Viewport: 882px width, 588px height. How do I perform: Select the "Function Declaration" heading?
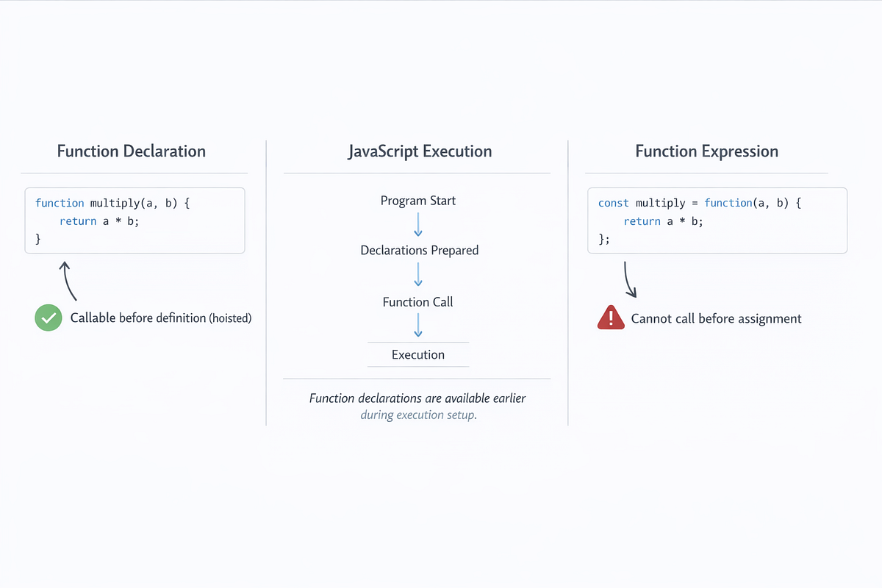[x=132, y=151]
